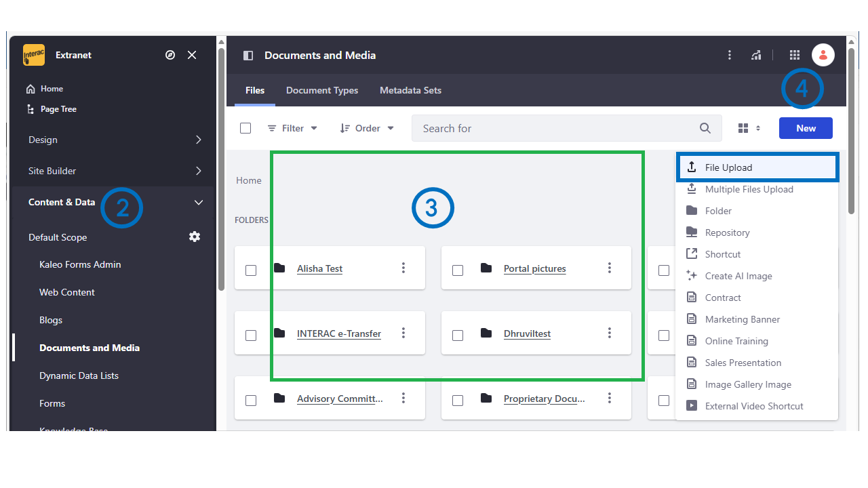Check the Proprietary Docu... folder checkbox
The width and height of the screenshot is (868, 488).
[458, 401]
